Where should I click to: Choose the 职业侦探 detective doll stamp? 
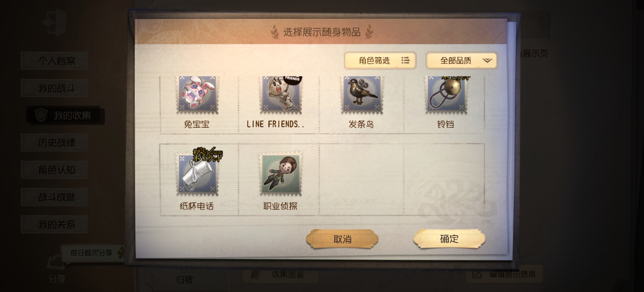(x=280, y=173)
